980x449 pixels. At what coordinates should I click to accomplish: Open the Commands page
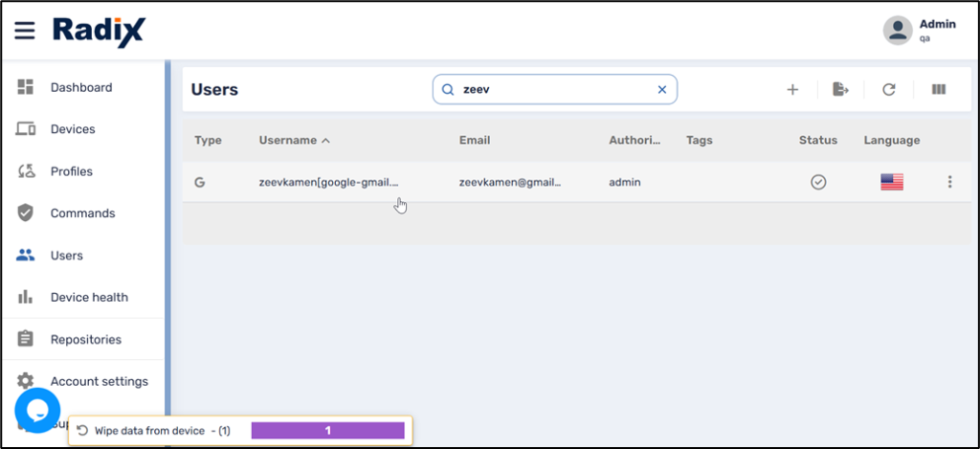[82, 213]
